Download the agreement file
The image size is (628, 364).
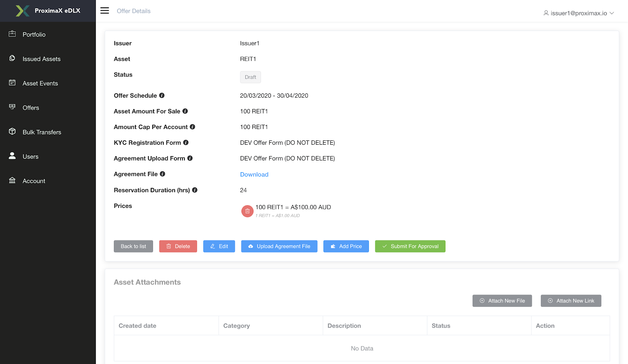point(254,175)
